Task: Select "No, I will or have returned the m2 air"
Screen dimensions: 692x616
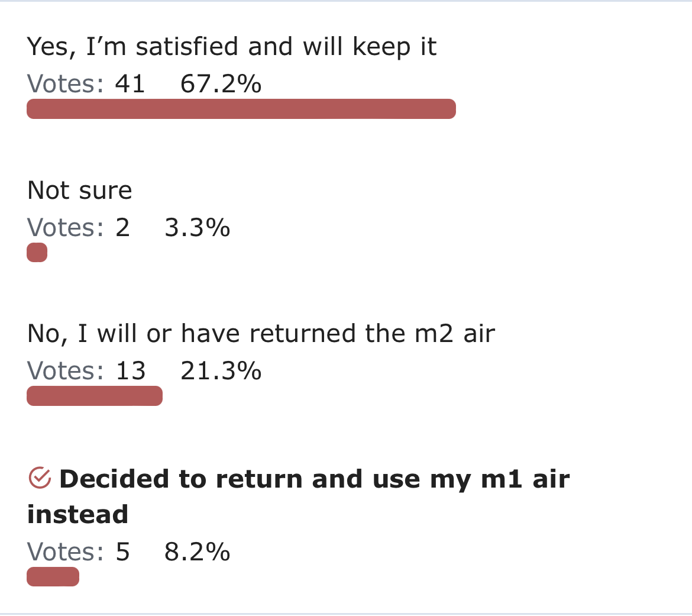Action: pos(261,333)
